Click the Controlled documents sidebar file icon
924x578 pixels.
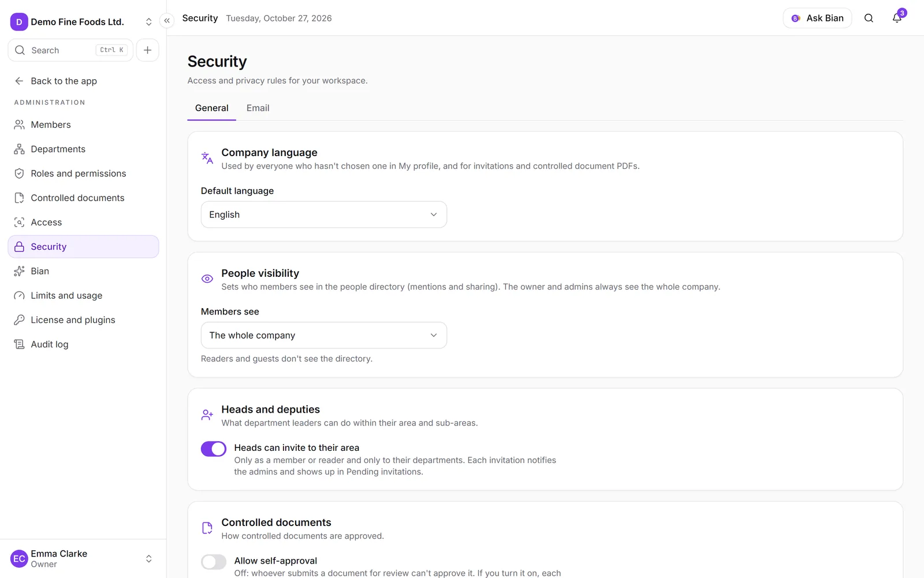tap(19, 198)
